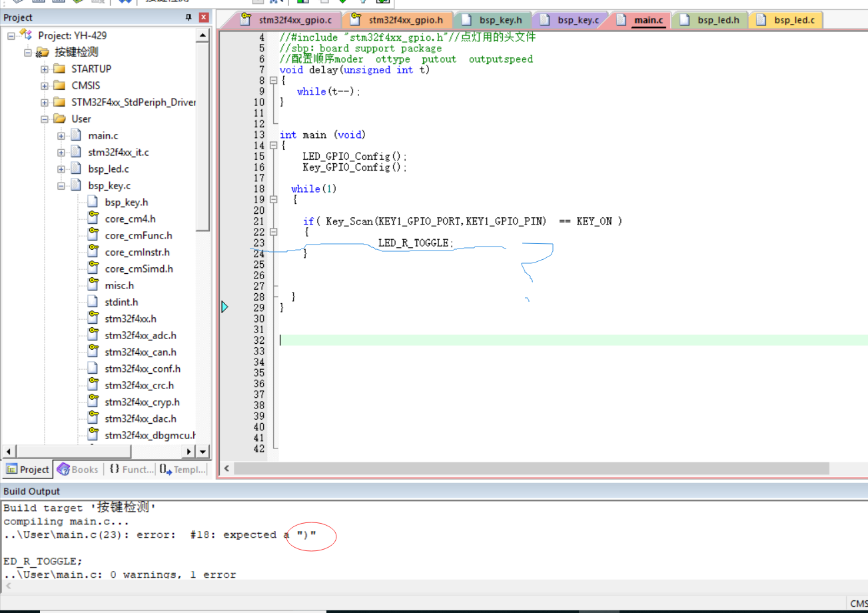Collapse the while(1) code block fold
Viewport: 868px width, 613px height.
tap(273, 199)
